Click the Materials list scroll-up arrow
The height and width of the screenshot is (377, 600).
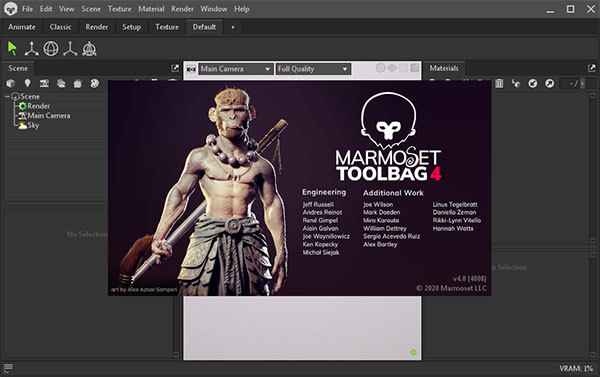click(592, 95)
